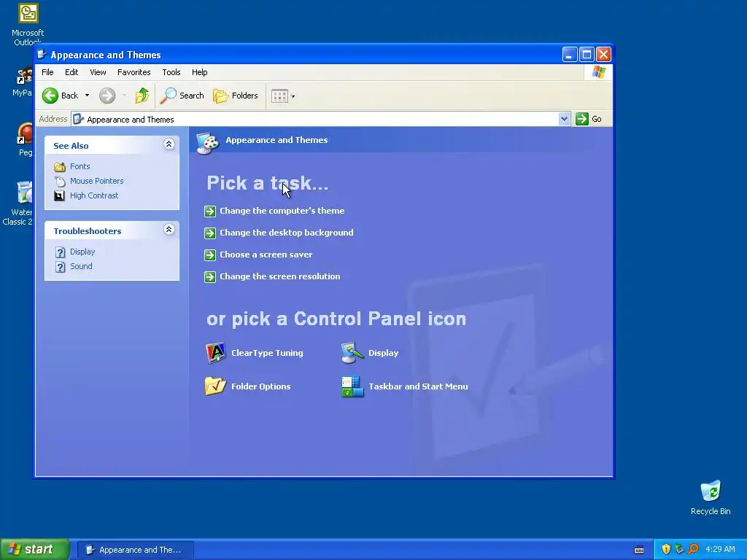Click the Taskbar and Start Menu label

(418, 386)
